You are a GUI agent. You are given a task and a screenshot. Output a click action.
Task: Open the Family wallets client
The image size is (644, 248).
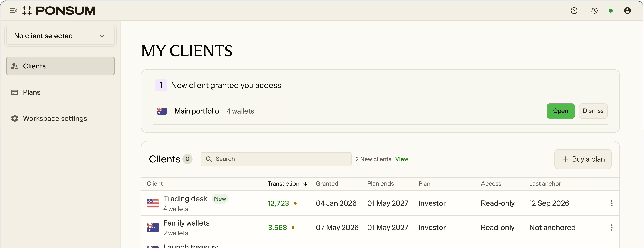(x=186, y=223)
